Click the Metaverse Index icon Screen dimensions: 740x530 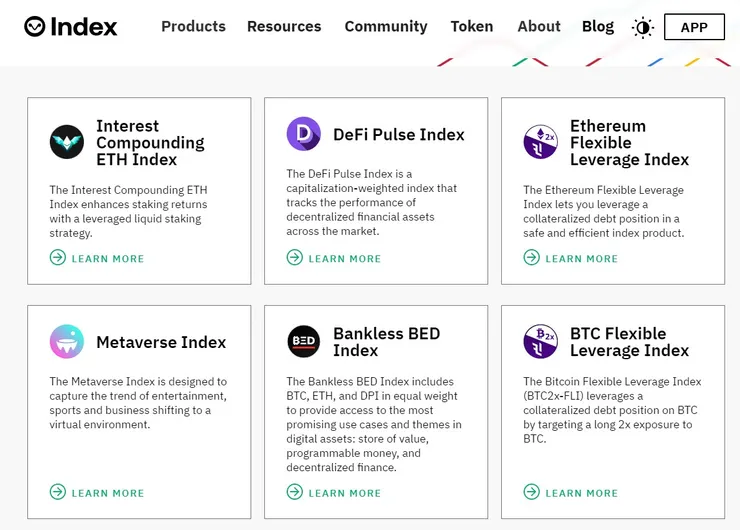tap(67, 342)
